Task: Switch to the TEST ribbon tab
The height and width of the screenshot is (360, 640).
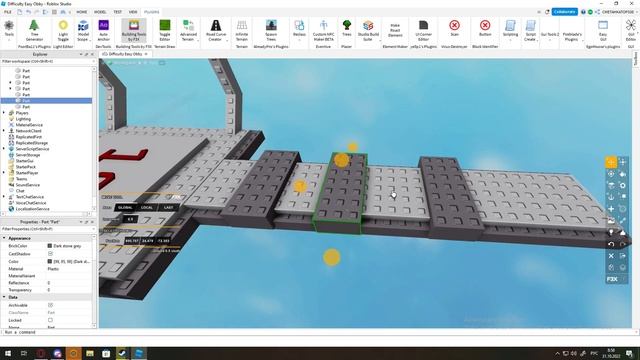Action: (x=118, y=12)
